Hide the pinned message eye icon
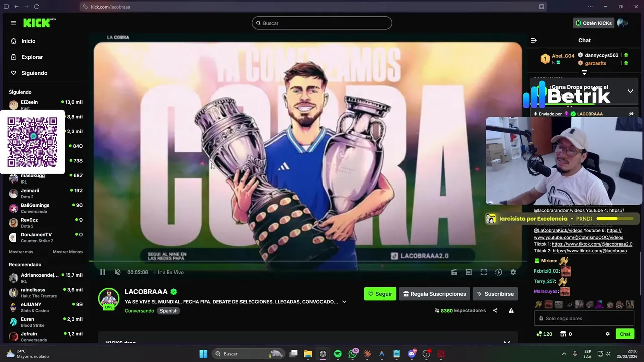This screenshot has height=362, width=644. point(631,114)
